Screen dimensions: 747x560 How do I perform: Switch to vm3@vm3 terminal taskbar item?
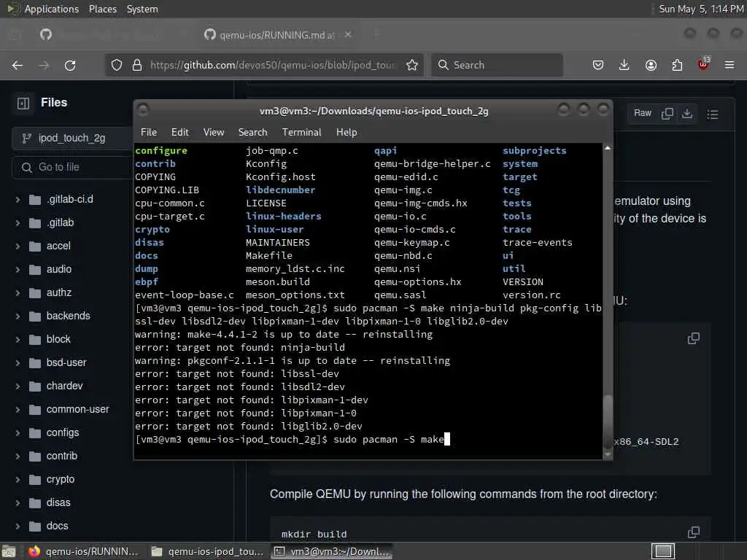tap(332, 551)
